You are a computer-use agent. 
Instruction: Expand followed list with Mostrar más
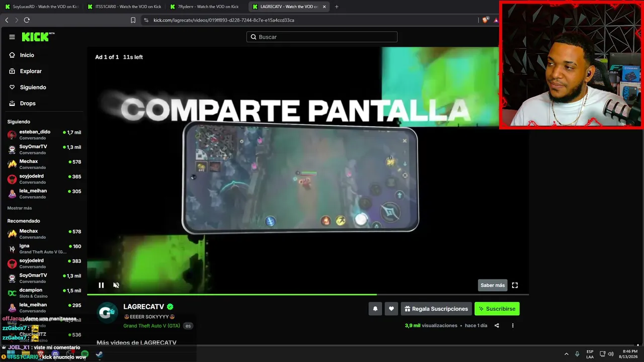click(x=20, y=208)
